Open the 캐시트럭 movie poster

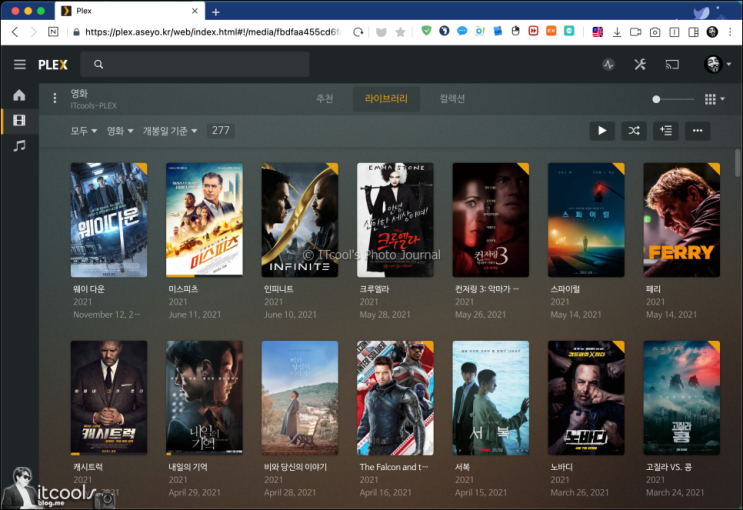109,398
